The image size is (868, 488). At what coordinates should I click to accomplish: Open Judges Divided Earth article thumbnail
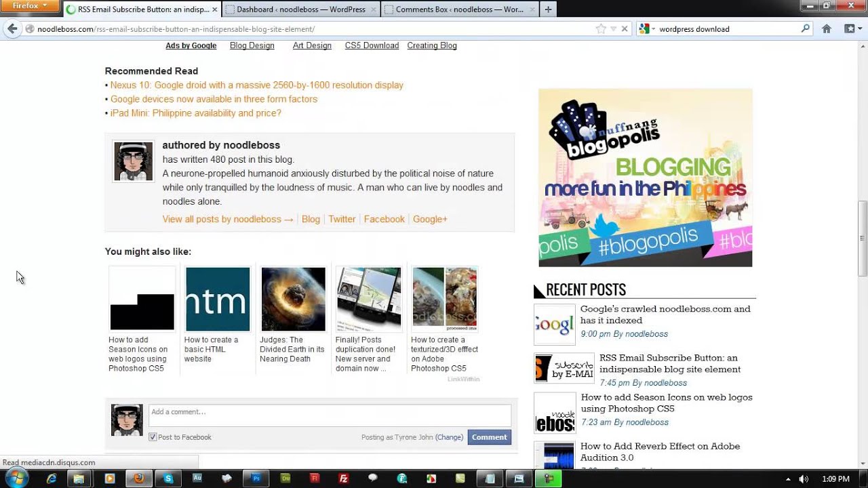tap(293, 299)
